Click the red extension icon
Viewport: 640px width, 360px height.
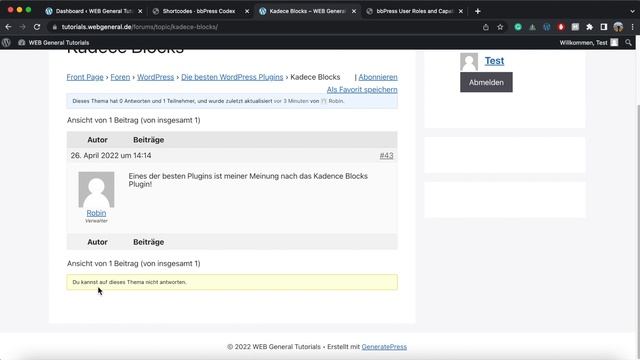(x=561, y=27)
